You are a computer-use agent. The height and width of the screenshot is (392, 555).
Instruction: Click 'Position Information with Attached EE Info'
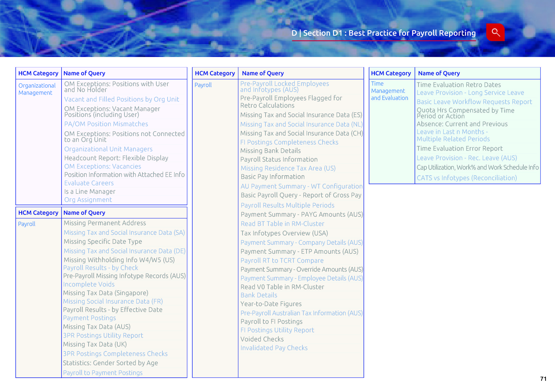124,175
